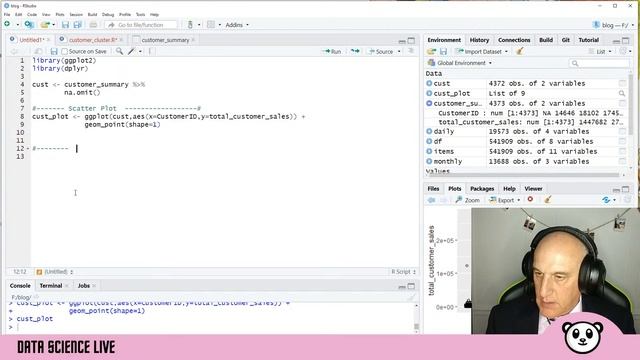Enable the Source on Save checkbox
The image size is (640, 360).
point(64,51)
